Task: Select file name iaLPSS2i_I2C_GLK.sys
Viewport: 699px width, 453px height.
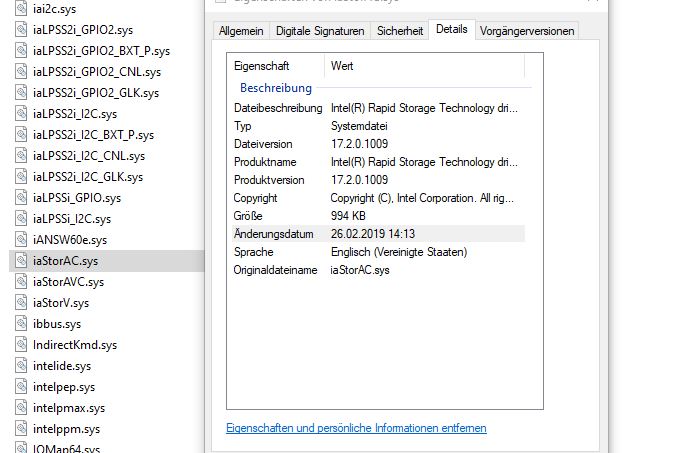Action: tap(88, 177)
